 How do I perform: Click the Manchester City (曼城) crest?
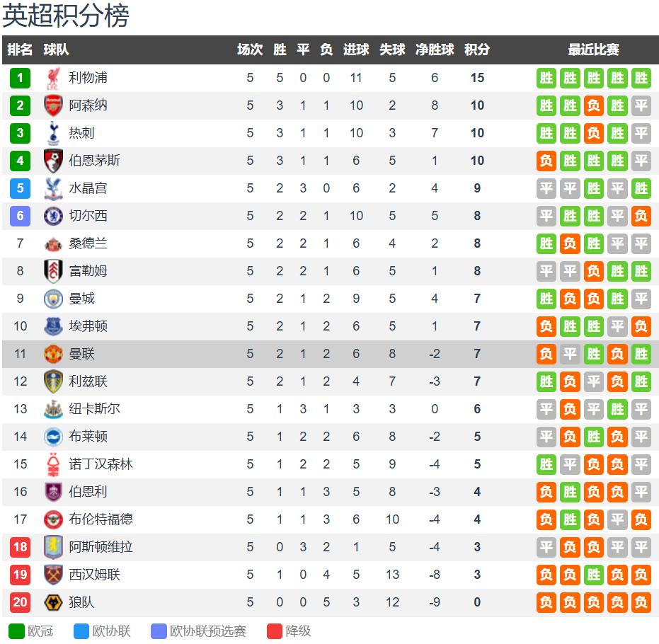click(x=53, y=299)
